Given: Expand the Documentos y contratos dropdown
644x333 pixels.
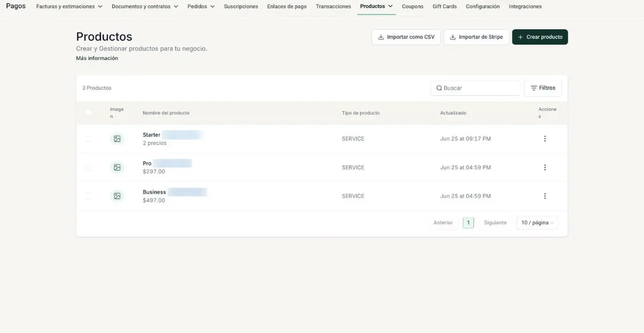Looking at the screenshot, I should (145, 6).
